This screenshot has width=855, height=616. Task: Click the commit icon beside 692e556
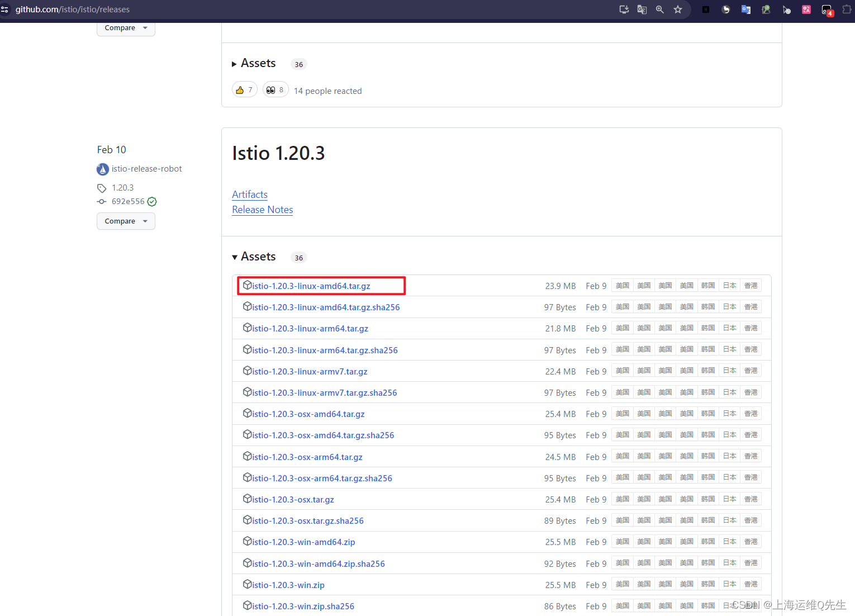tap(102, 202)
